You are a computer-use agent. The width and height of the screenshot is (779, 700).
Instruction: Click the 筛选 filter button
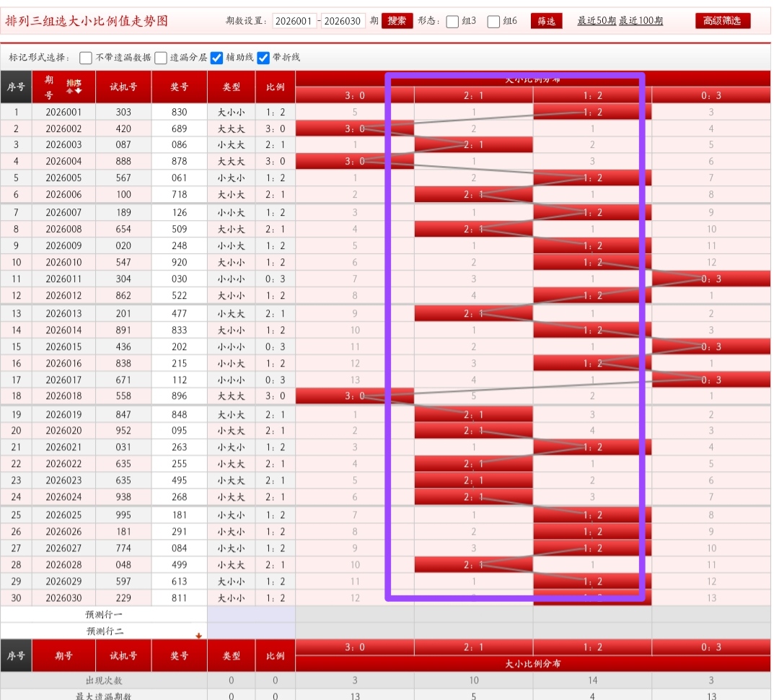(x=546, y=21)
